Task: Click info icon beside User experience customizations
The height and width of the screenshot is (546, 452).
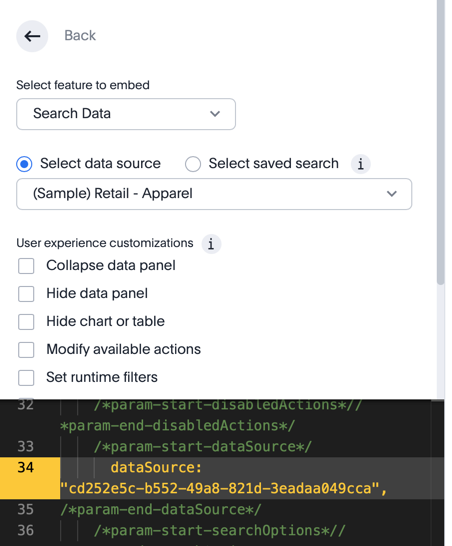Action: pos(211,244)
